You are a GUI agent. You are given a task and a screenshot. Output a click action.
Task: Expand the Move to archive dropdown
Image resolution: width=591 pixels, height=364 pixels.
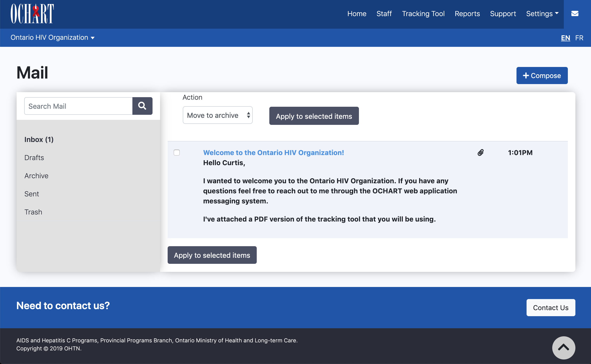217,115
